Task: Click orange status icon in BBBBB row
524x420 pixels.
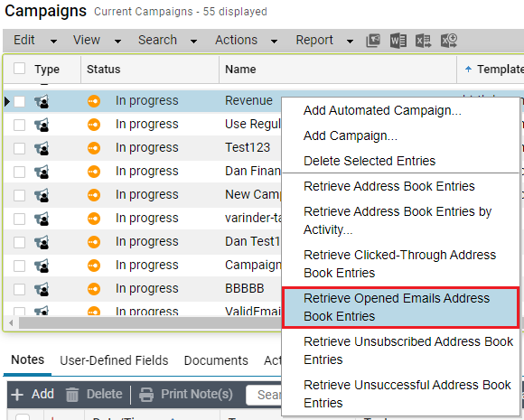Action: [x=94, y=289]
